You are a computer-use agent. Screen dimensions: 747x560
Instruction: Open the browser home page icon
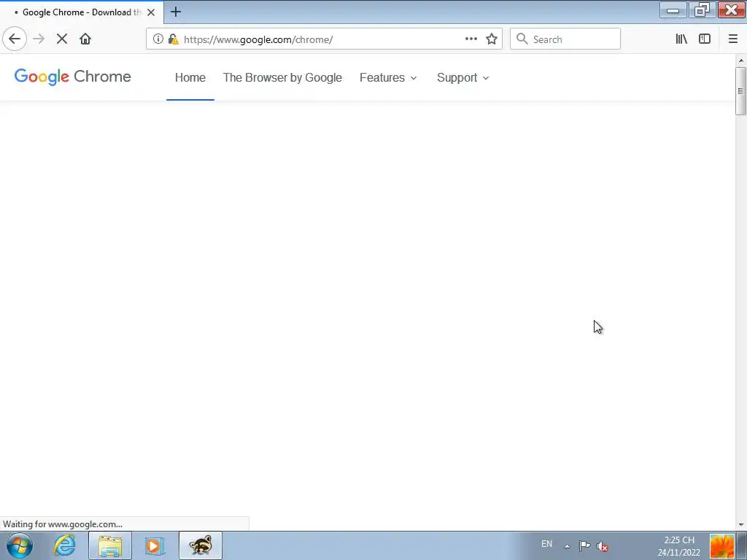point(85,39)
